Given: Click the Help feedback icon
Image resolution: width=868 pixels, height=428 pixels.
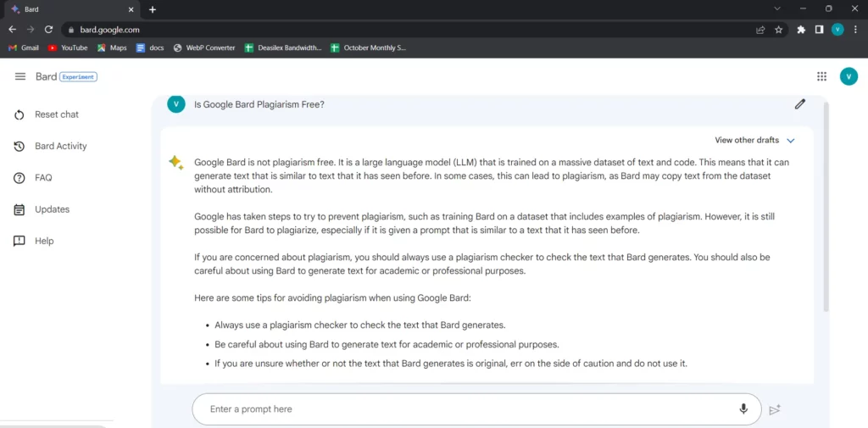Looking at the screenshot, I should (19, 241).
